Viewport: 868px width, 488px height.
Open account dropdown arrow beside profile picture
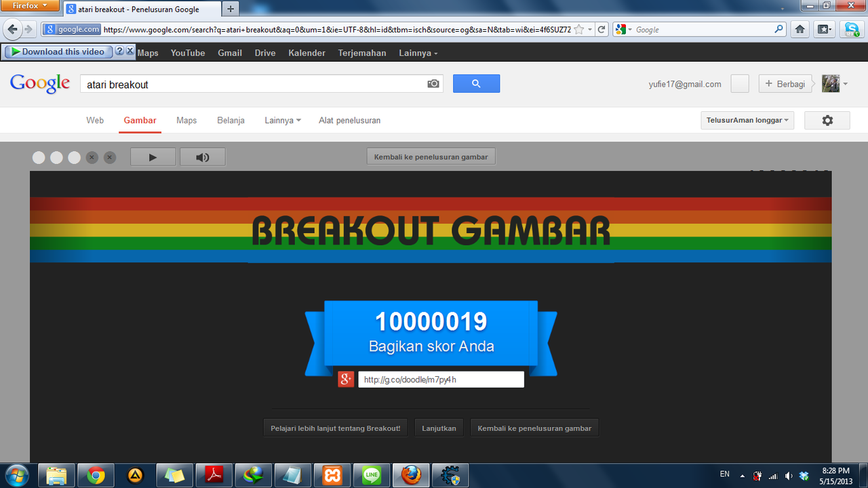coord(845,84)
